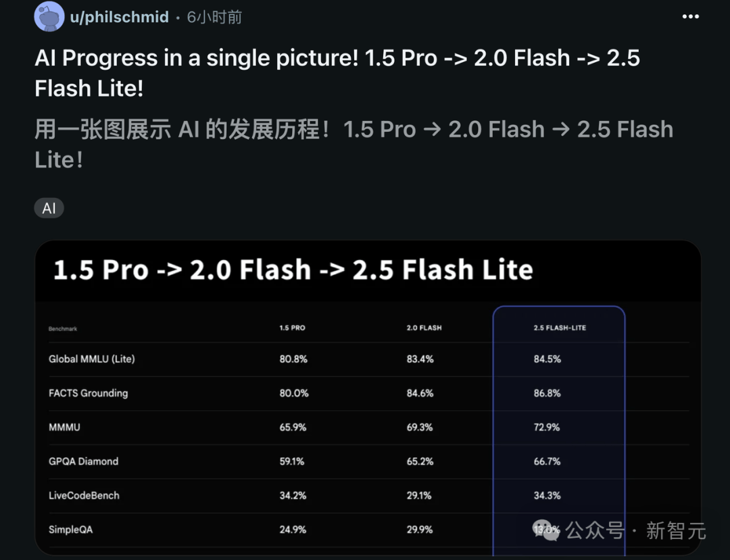
Task: Click the MMMU benchmark row label
Action: coord(64,427)
